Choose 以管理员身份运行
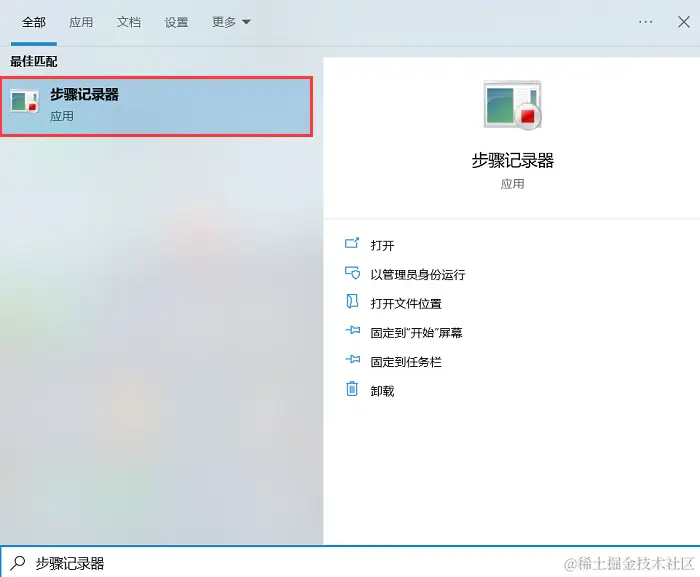 click(418, 274)
